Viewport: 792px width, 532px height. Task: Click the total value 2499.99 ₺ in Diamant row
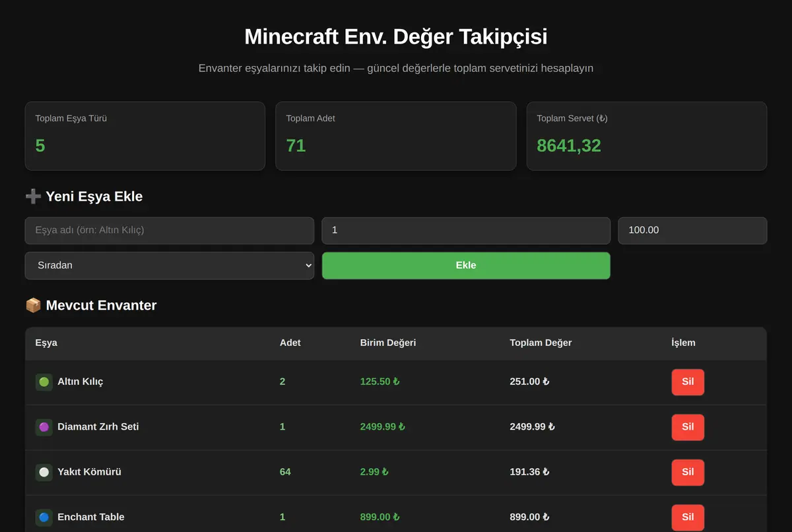tap(532, 426)
